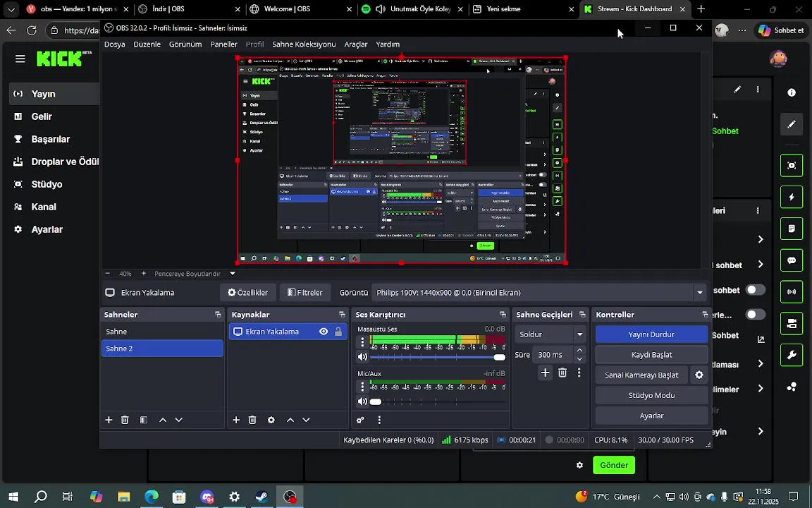This screenshot has width=812, height=508.
Task: Move source up arrow in Kaynaklar
Action: 290,420
